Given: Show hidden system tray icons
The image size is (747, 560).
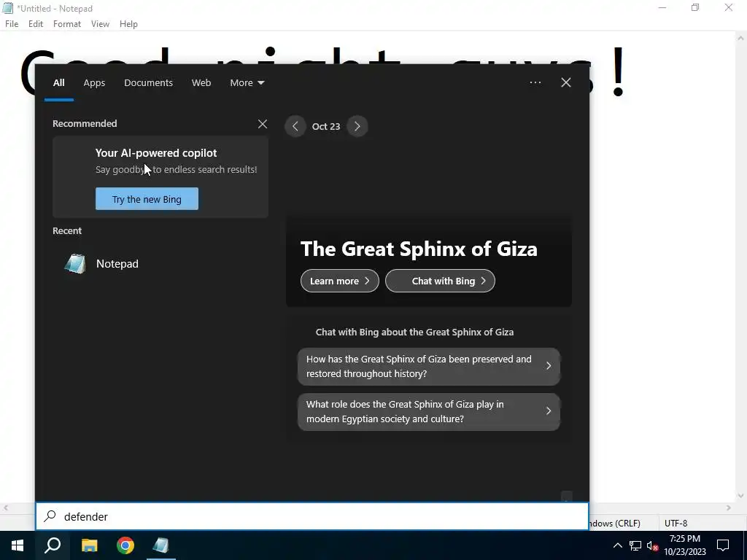Looking at the screenshot, I should point(617,545).
